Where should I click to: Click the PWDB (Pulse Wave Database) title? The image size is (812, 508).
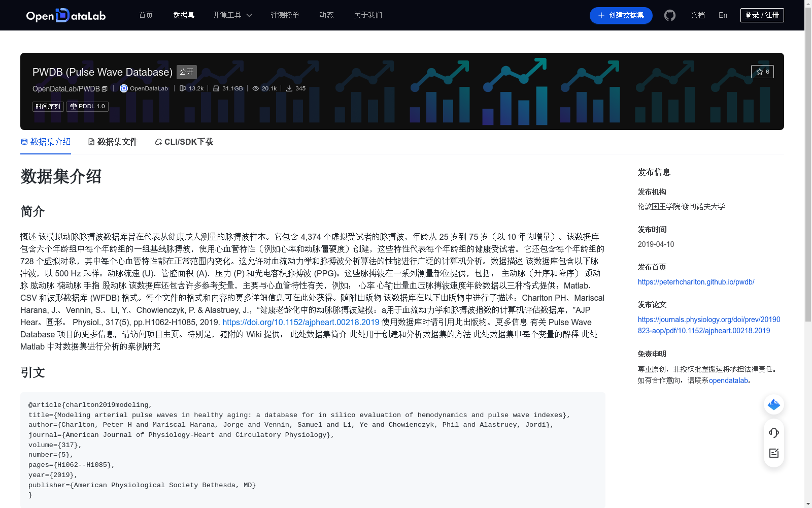103,72
